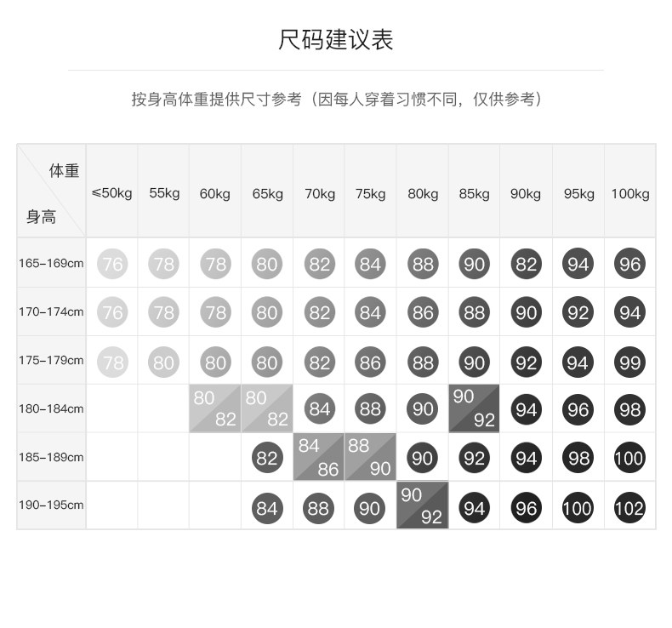Click the 体重 corner label
672x628 pixels.
[65, 170]
